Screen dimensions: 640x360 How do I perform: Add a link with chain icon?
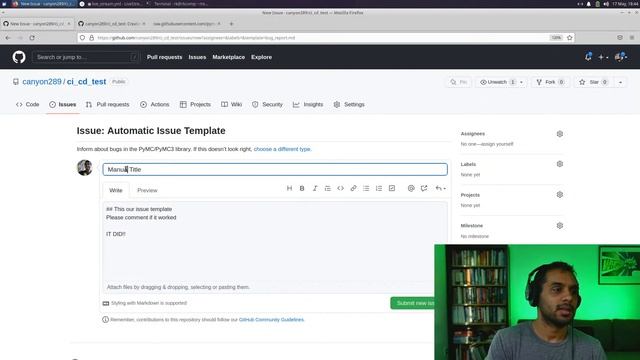[x=353, y=188]
